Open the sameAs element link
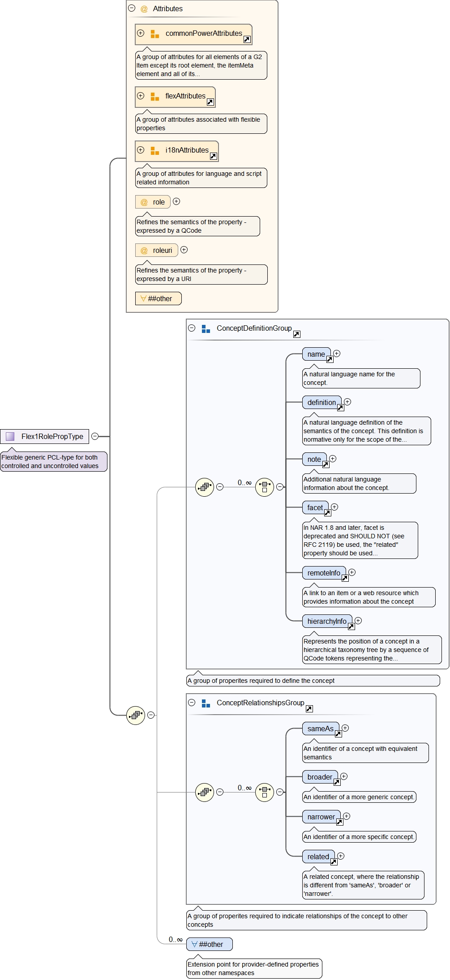The image size is (450, 980). coord(338,734)
